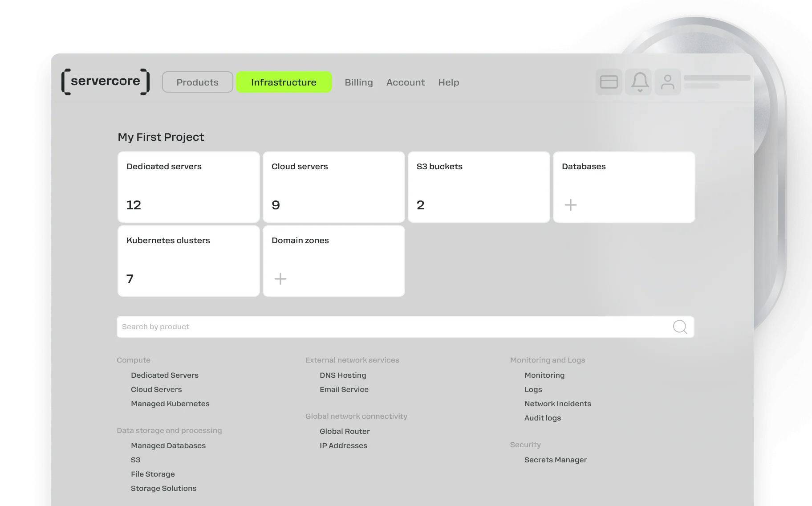Open the Email Service link

[x=344, y=389]
